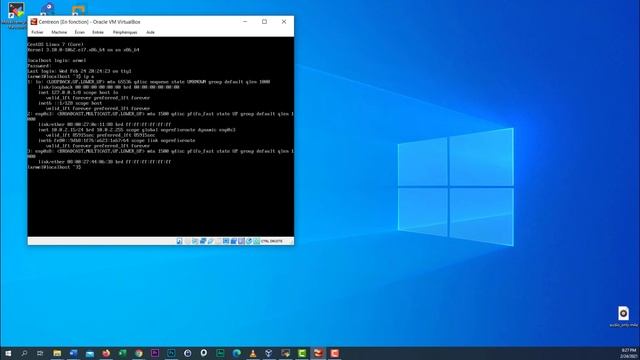Click the display status icon
This screenshot has width=640, height=360.
pyautogui.click(x=226, y=241)
